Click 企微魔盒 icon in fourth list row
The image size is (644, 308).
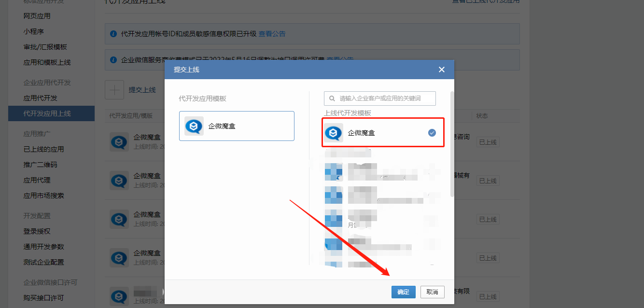pos(119,258)
